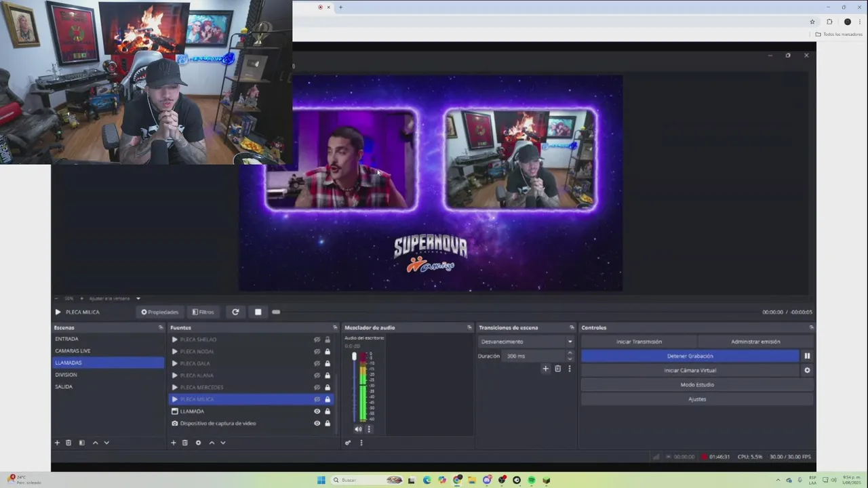Hide the LLAMADA source

pyautogui.click(x=317, y=411)
